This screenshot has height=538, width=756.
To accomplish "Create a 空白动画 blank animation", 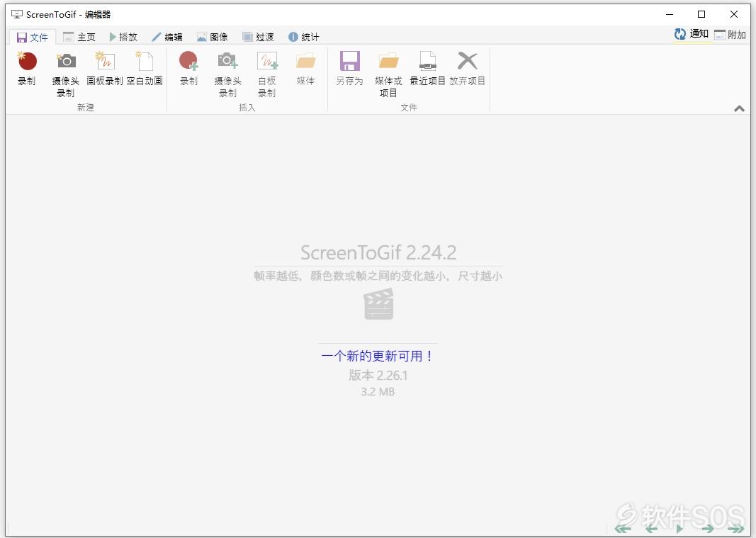I will pos(145,69).
